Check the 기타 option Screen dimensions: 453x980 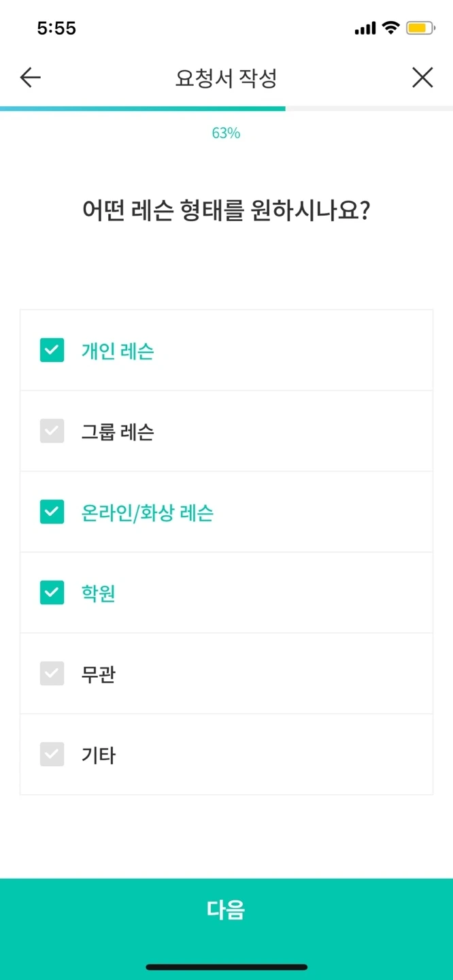[x=52, y=754]
